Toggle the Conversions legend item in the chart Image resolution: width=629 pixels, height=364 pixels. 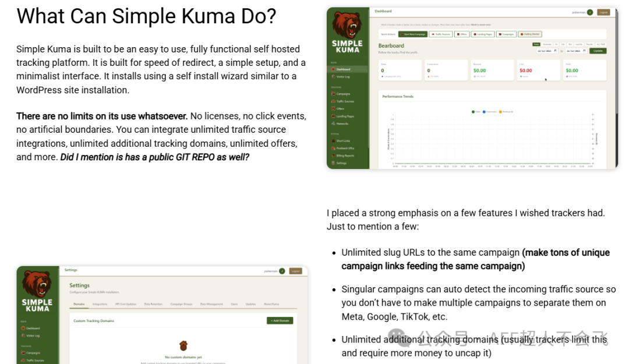tap(489, 112)
